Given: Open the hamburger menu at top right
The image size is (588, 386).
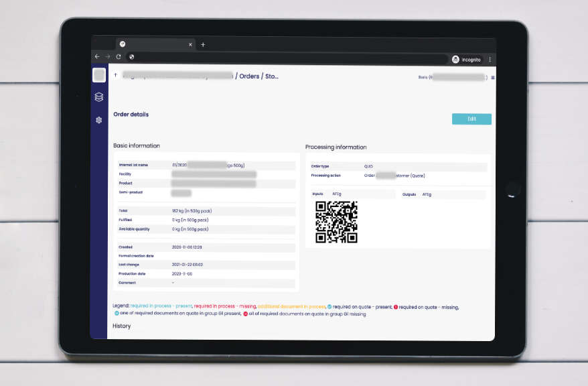Looking at the screenshot, I should pos(493,78).
